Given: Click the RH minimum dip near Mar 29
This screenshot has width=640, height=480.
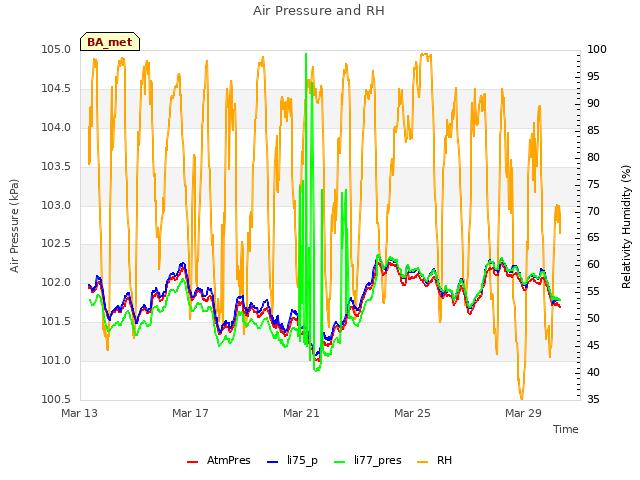Looking at the screenshot, I should tap(521, 396).
